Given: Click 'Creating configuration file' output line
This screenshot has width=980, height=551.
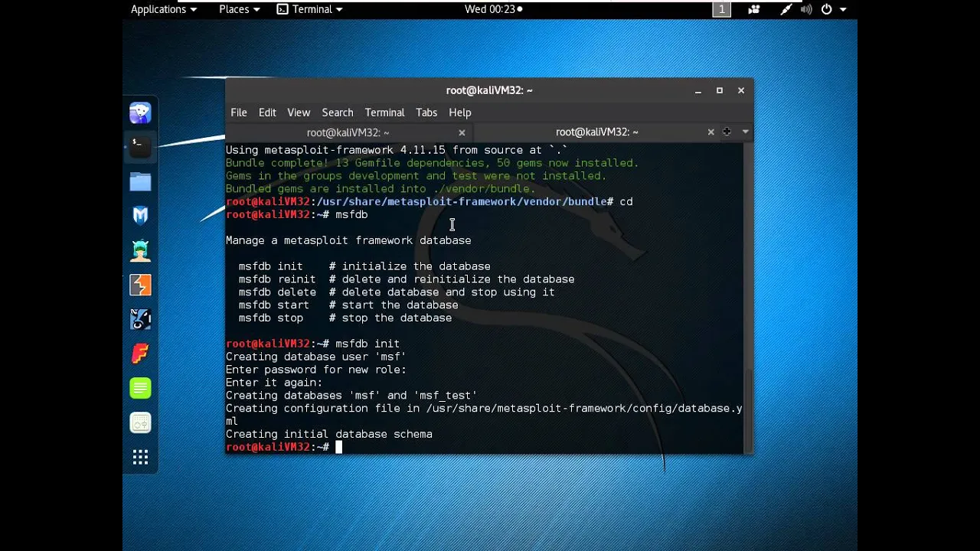Looking at the screenshot, I should [484, 415].
